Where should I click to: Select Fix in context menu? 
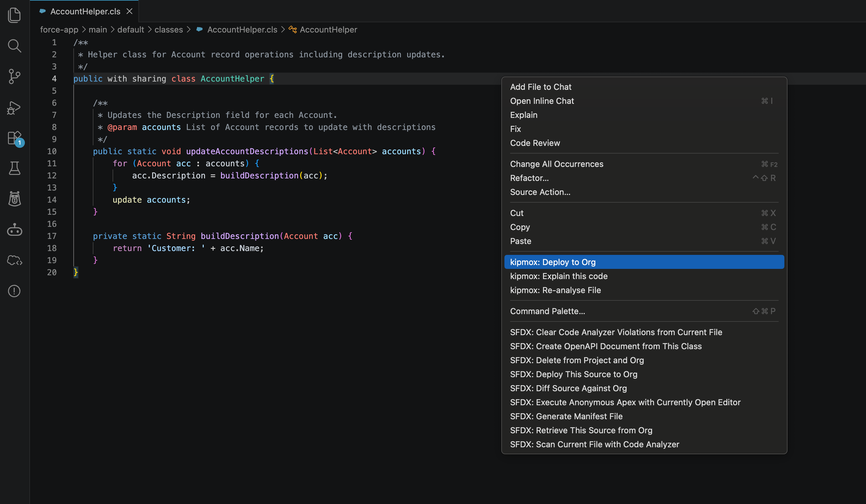(644, 129)
